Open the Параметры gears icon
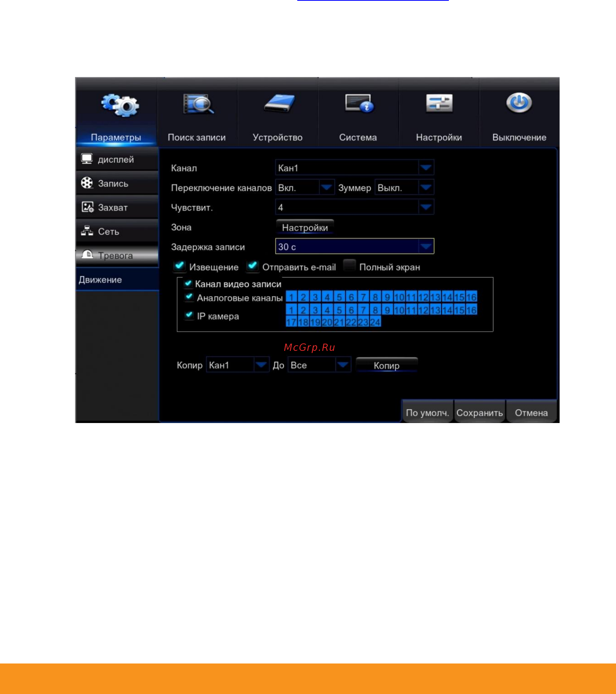 point(120,105)
